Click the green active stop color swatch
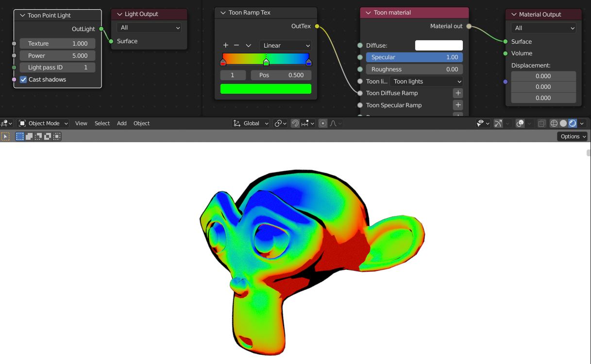 266,89
